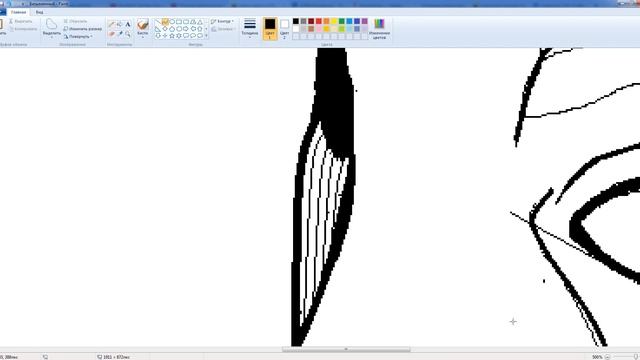Choose the Six-point star shape
640x360 pixels.
179,36
